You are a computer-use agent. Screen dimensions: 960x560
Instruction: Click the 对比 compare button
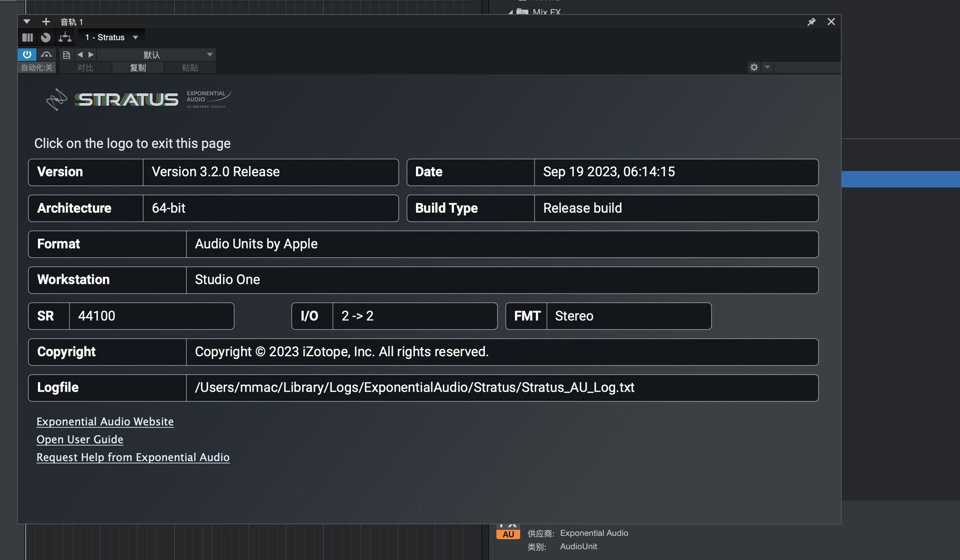coord(85,67)
